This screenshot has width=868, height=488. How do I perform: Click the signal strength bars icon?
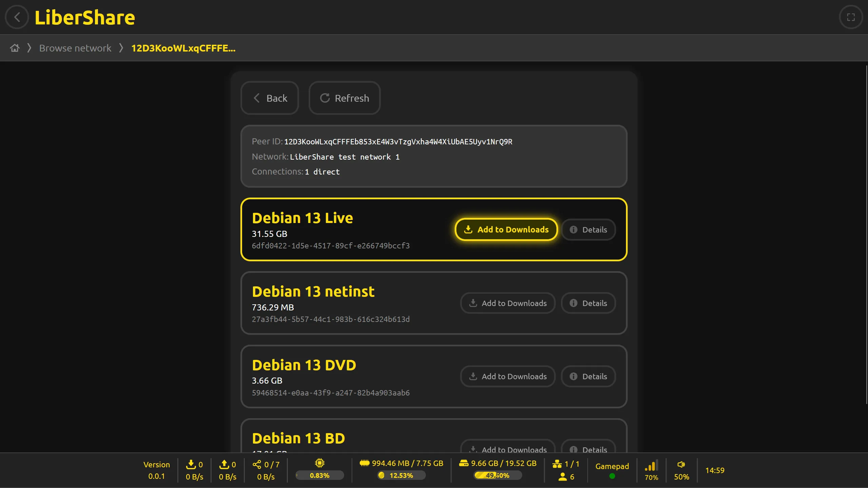pyautogui.click(x=651, y=465)
